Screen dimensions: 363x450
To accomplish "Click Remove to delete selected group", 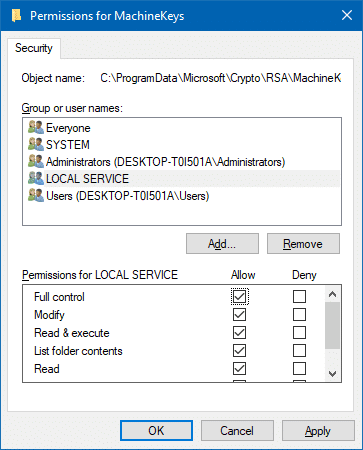I will (303, 244).
